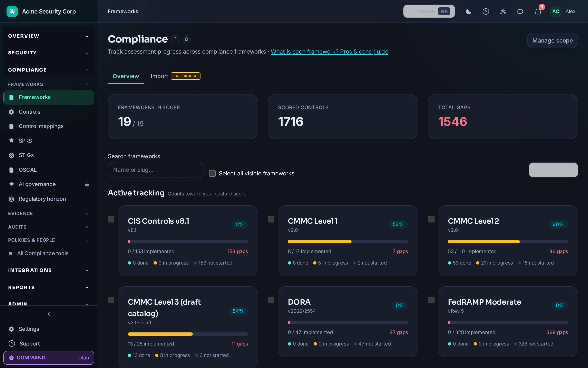This screenshot has height=368, width=588.
Task: Collapse the sidebar with the left chevron
Action: pos(49,314)
